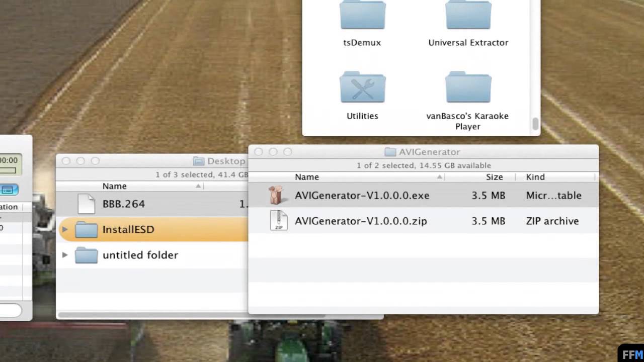Screen dimensions: 644x362
Task: Click the Universal Extractor label
Action: click(468, 43)
